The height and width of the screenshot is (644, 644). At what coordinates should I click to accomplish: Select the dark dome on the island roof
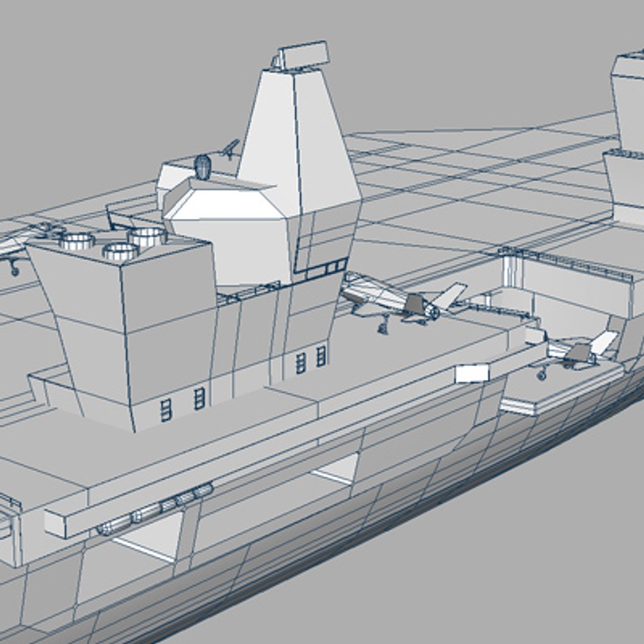tap(202, 167)
